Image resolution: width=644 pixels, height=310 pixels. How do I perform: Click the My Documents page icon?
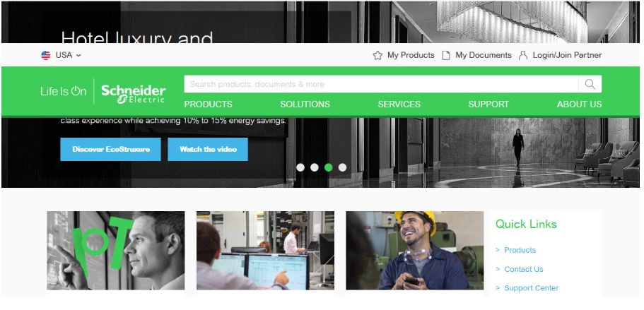click(445, 55)
